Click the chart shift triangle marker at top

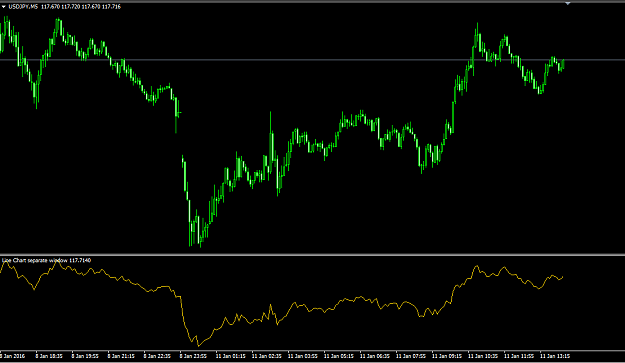[x=568, y=4]
